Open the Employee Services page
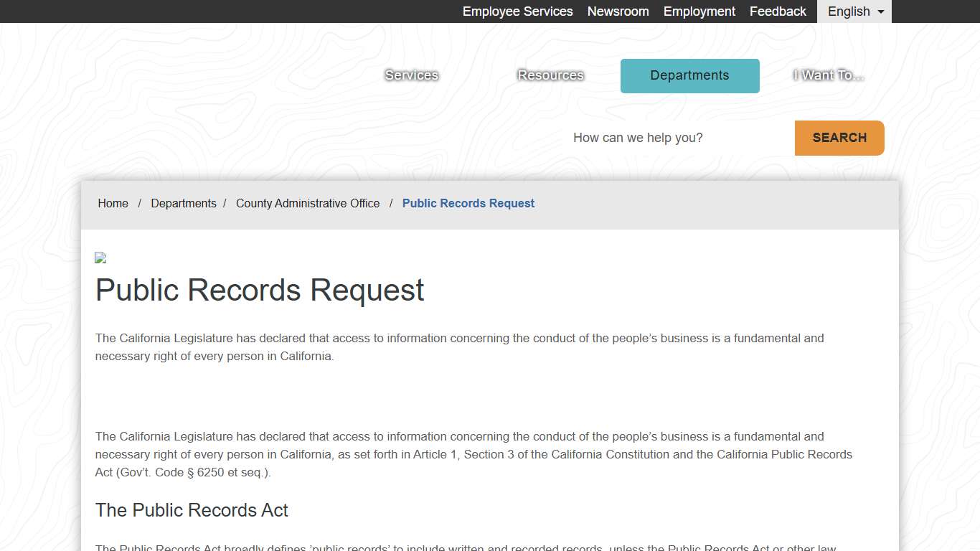This screenshot has height=551, width=980. pyautogui.click(x=517, y=11)
